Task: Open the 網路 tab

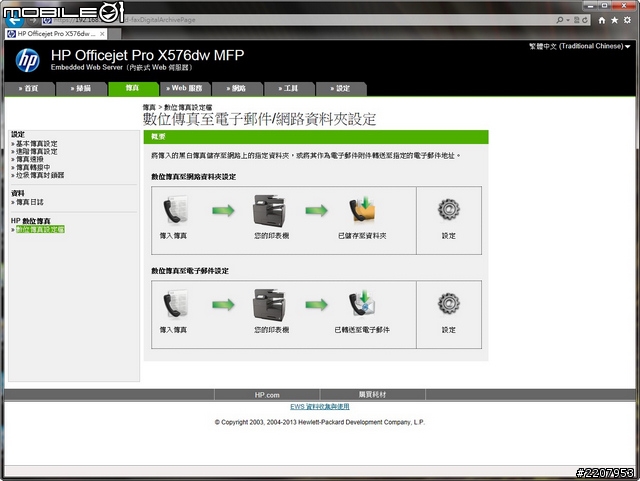Action: point(237,89)
